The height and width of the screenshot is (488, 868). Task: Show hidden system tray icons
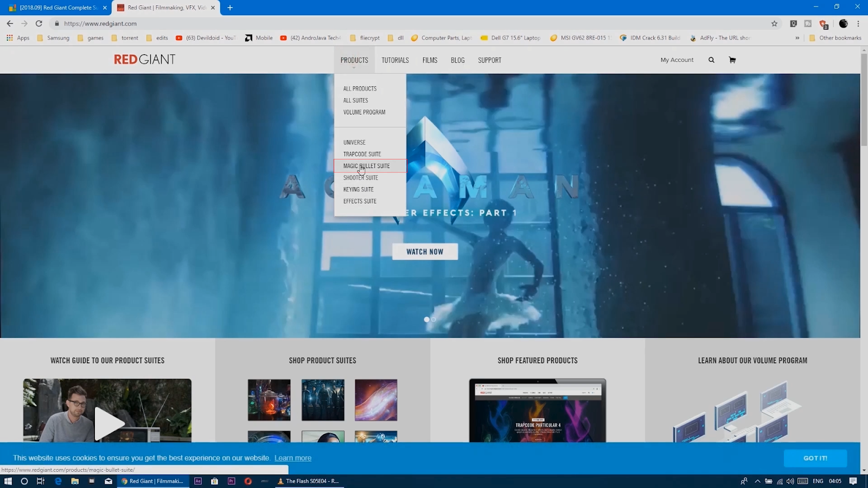(757, 481)
